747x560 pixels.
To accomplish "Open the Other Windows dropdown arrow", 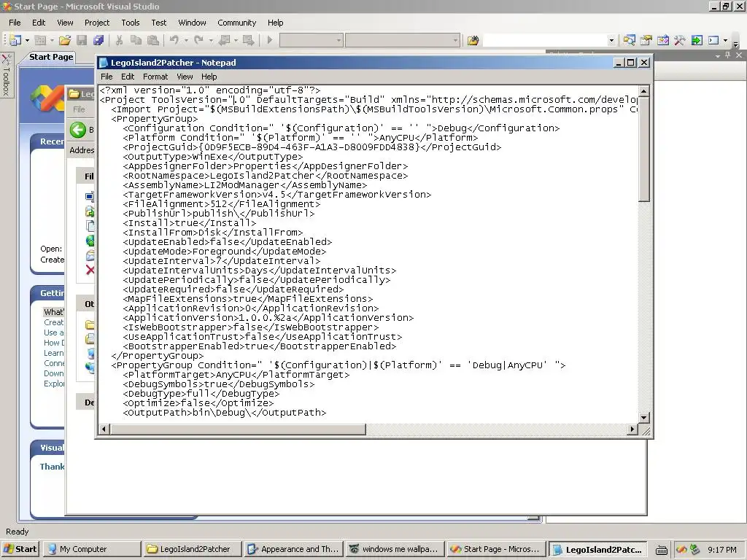I will pos(726,41).
